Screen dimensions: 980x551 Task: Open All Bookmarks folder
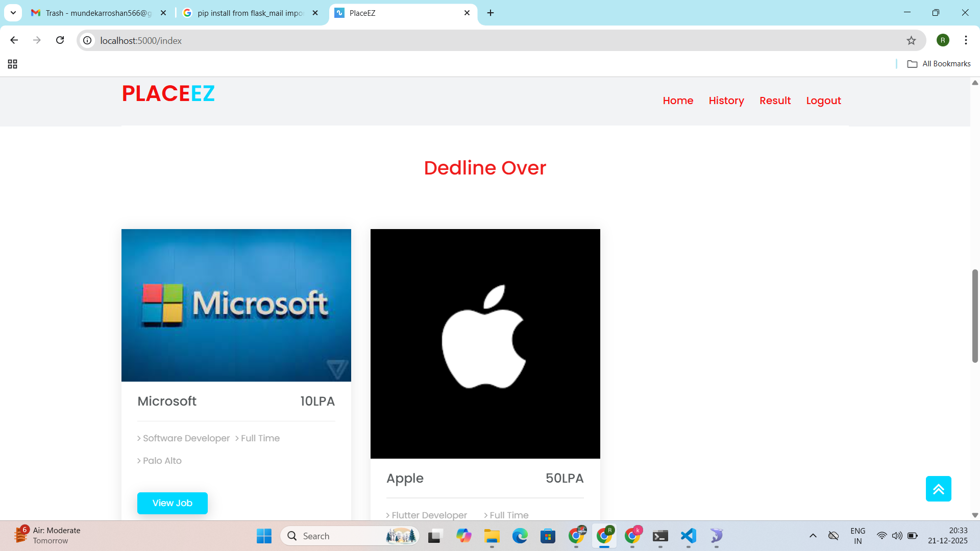939,64
